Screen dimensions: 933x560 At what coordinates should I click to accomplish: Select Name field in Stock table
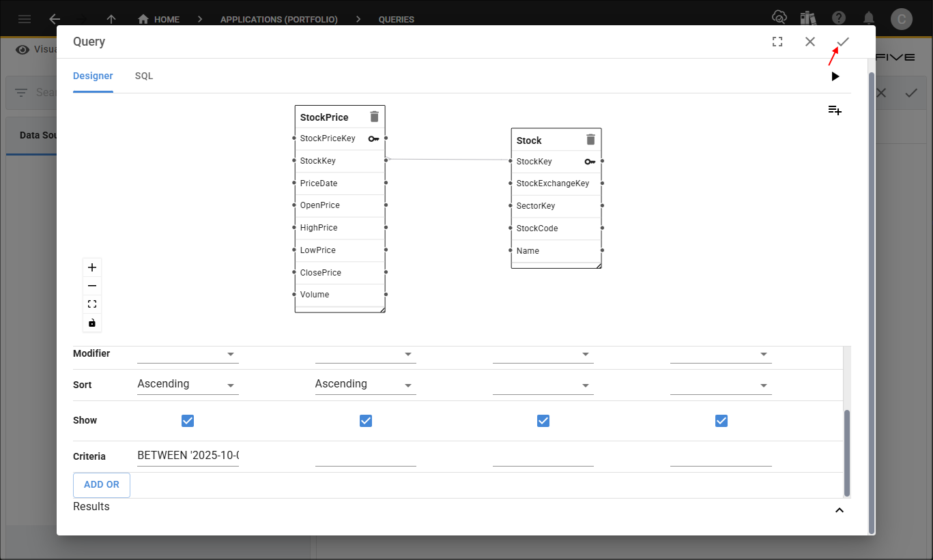556,251
